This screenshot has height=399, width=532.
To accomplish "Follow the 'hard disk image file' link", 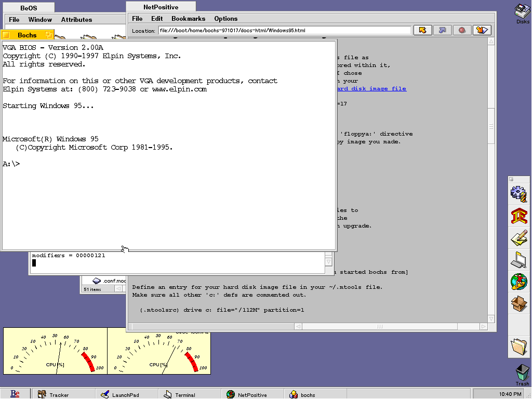I will tap(371, 88).
